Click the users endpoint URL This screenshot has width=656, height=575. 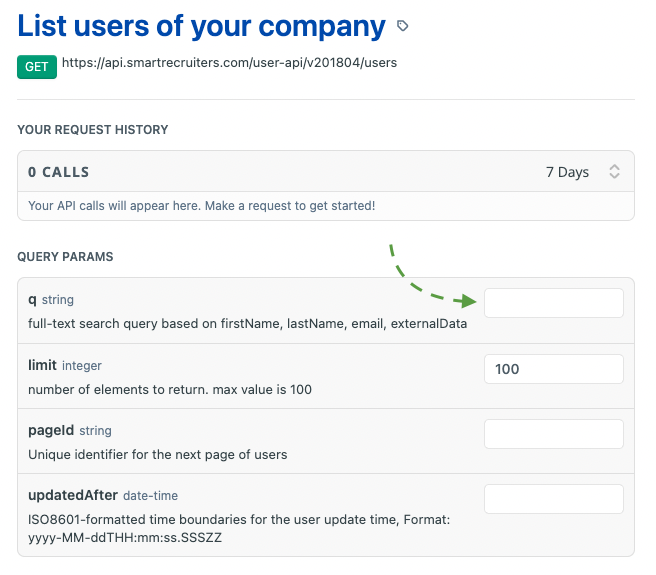tap(229, 63)
